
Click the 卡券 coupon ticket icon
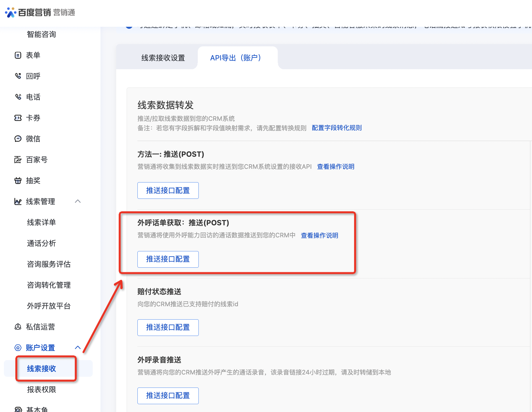click(x=18, y=118)
